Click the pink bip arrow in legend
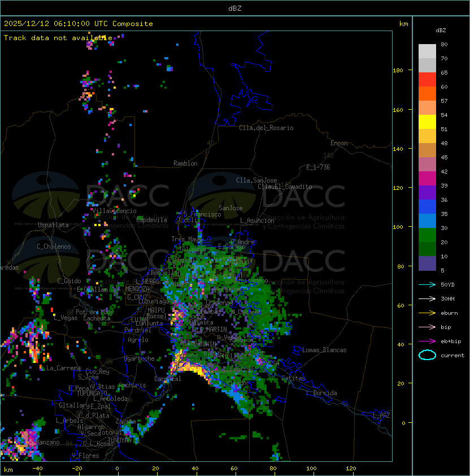This screenshot has height=476, width=470. pyautogui.click(x=427, y=327)
